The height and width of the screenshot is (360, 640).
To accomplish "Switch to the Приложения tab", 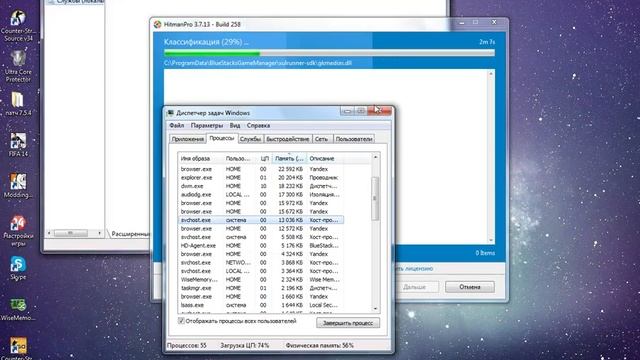I will [188, 139].
